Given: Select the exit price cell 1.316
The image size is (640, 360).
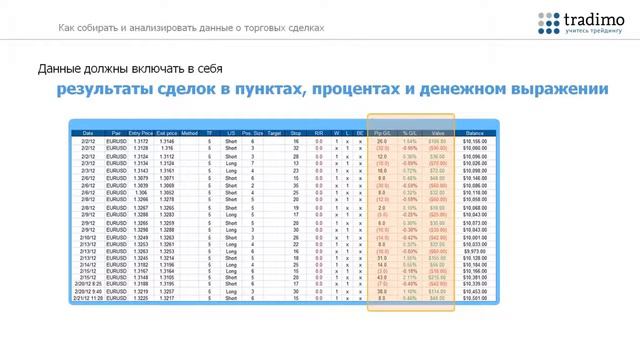Looking at the screenshot, I should coord(167,148).
